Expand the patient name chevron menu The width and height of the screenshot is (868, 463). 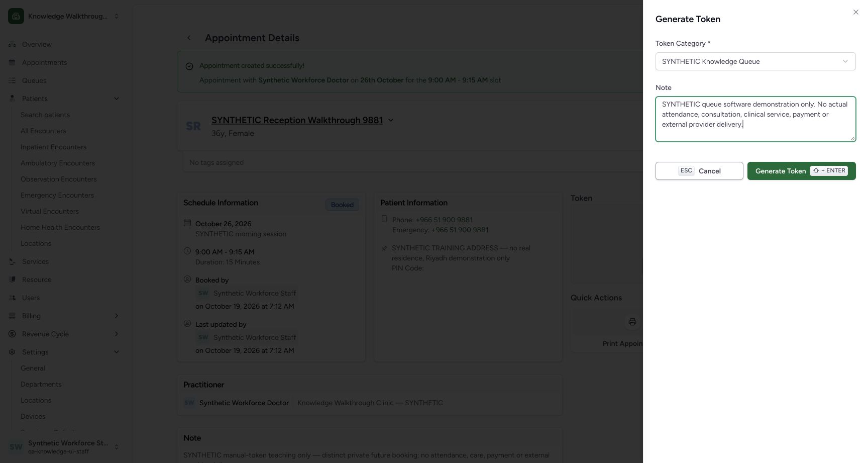click(x=391, y=120)
